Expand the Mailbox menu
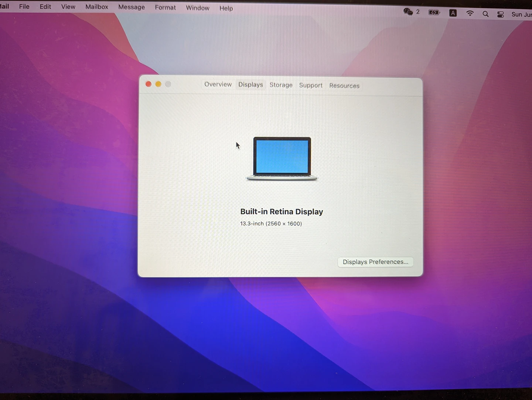Image resolution: width=532 pixels, height=400 pixels. point(97,7)
